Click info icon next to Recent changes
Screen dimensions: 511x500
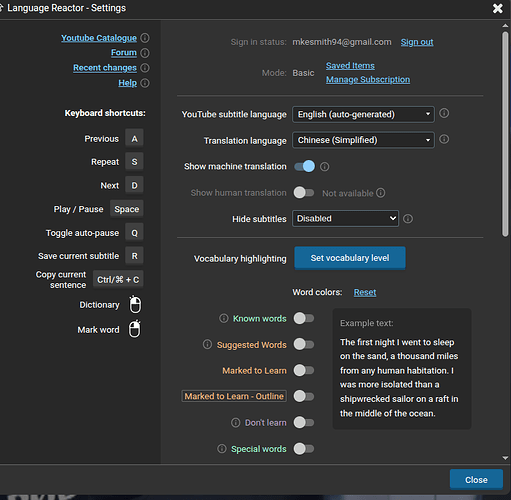tap(145, 68)
